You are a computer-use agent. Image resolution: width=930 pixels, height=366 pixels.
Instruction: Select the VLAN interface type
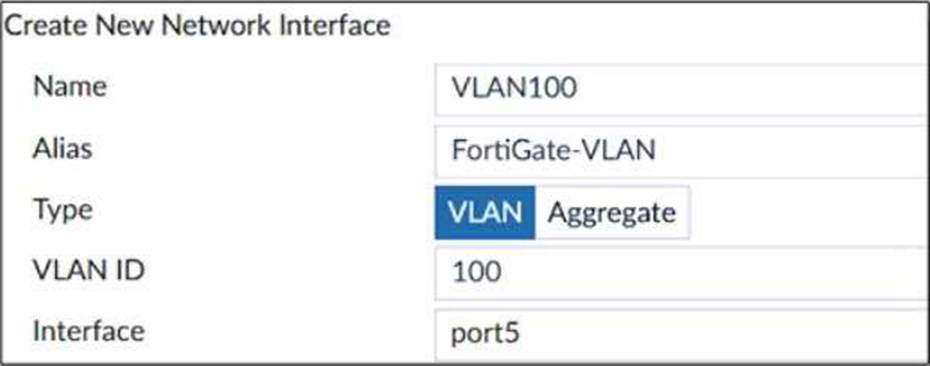tap(485, 212)
